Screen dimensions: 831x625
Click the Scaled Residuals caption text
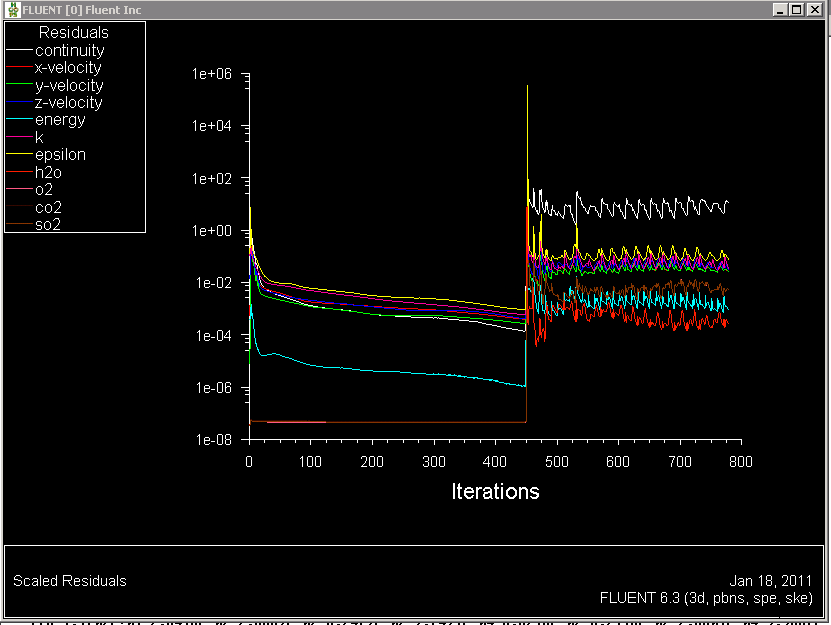[70, 580]
